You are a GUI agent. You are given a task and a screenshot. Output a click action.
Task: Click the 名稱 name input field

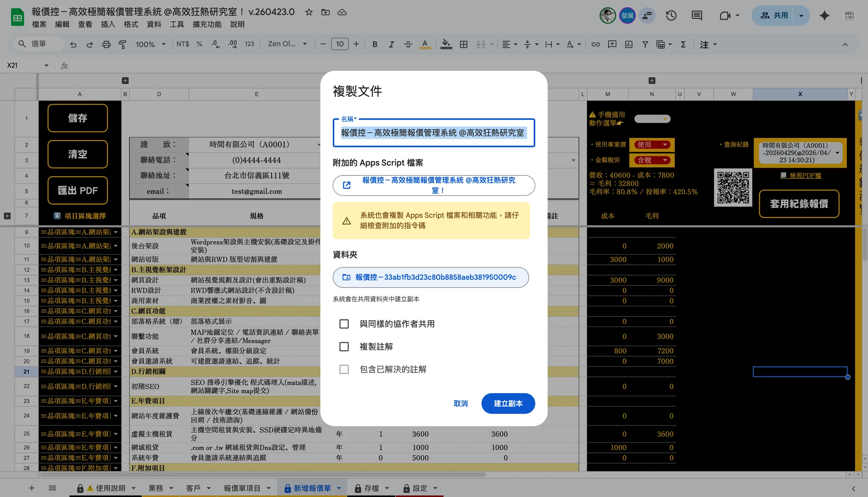point(434,133)
